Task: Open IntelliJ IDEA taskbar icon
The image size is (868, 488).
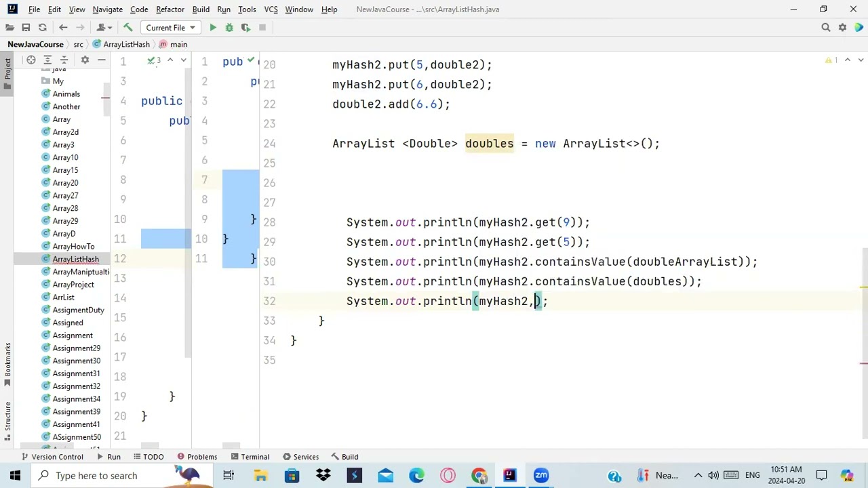Action: (510, 476)
